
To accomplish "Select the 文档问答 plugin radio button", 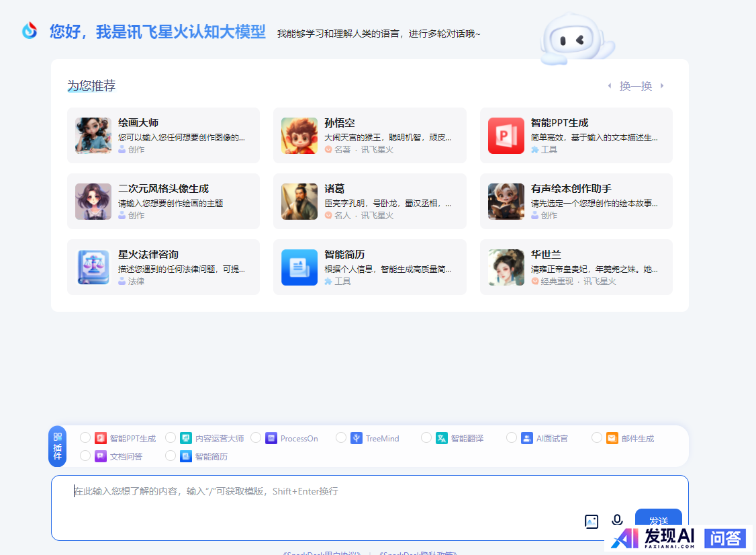I will tap(85, 456).
